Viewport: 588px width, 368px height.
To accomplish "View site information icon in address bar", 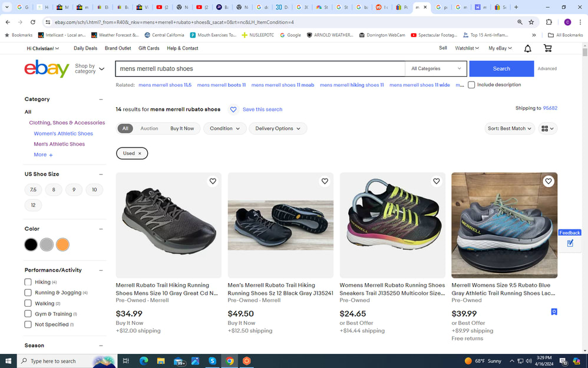I will (x=48, y=22).
